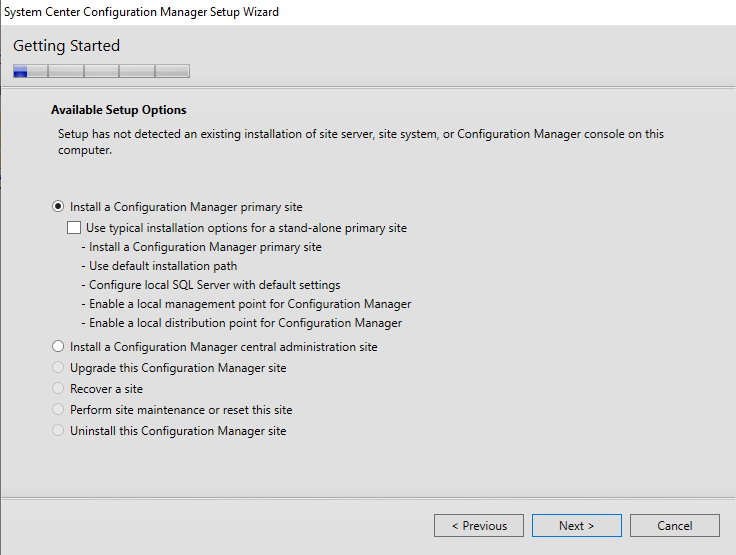Click the bulleted Install primary site line
The width and height of the screenshot is (736, 555).
click(x=201, y=247)
